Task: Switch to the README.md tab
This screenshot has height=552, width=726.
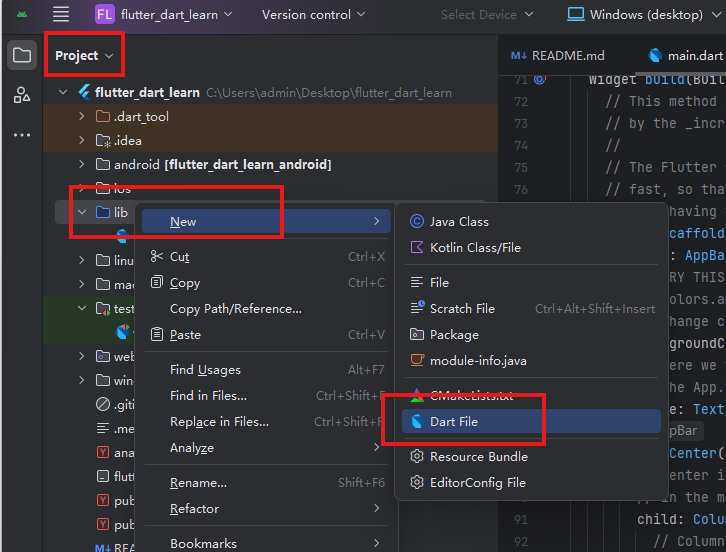Action: [x=558, y=56]
